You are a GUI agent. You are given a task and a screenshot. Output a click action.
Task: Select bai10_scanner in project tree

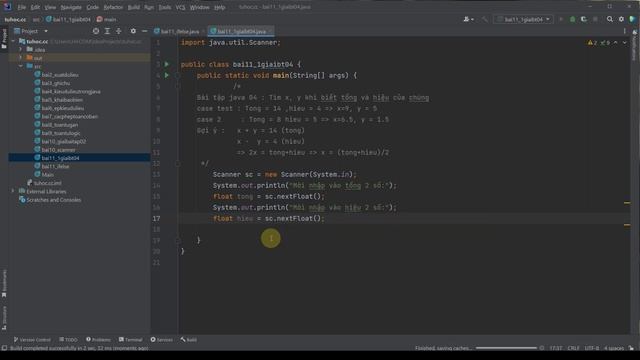coord(58,150)
